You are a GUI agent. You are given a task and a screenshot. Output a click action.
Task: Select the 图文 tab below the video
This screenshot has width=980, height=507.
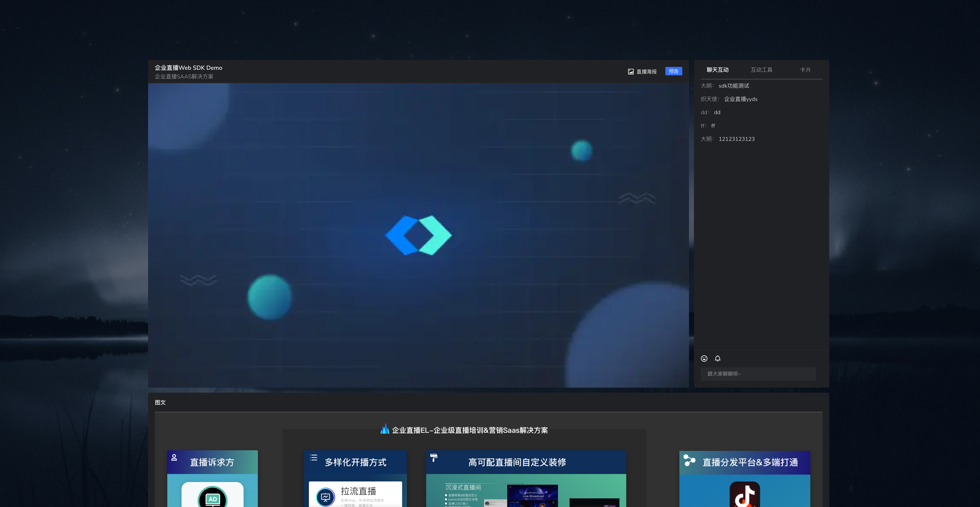[x=160, y=402]
